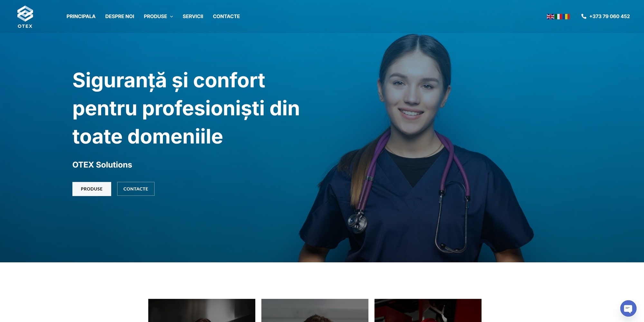644x322 pixels.
Task: Click the outlined CONTACTE hero button
Action: [x=136, y=189]
